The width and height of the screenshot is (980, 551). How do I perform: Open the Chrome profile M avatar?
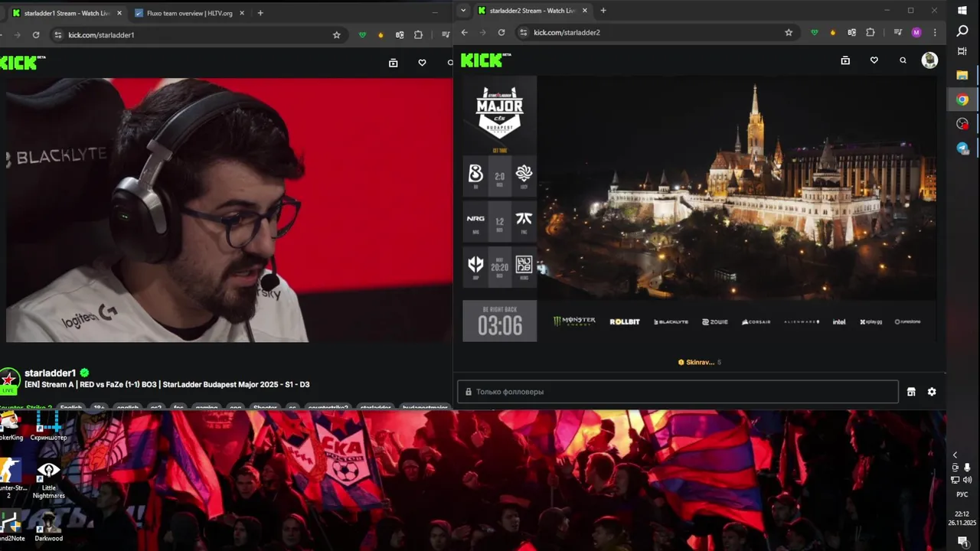(x=916, y=32)
